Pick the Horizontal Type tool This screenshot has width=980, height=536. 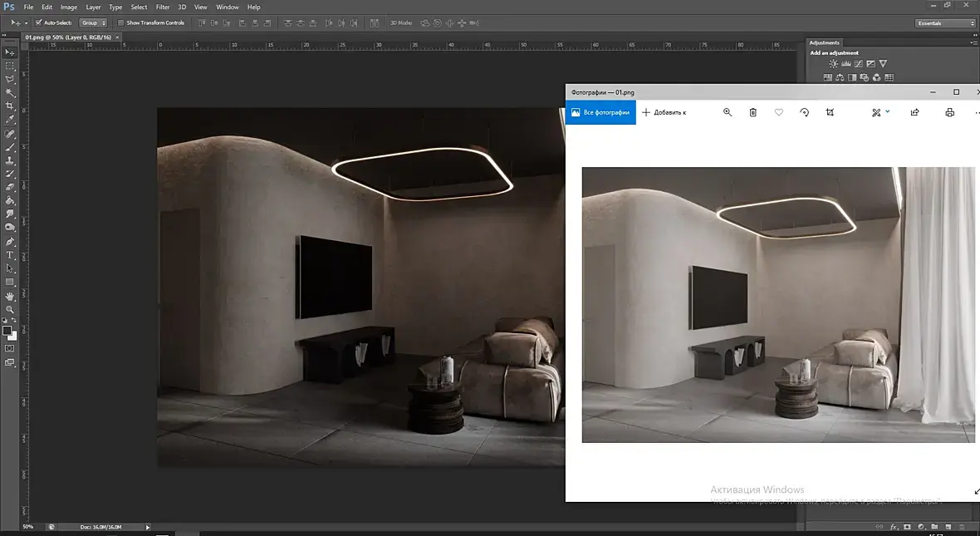pyautogui.click(x=10, y=255)
